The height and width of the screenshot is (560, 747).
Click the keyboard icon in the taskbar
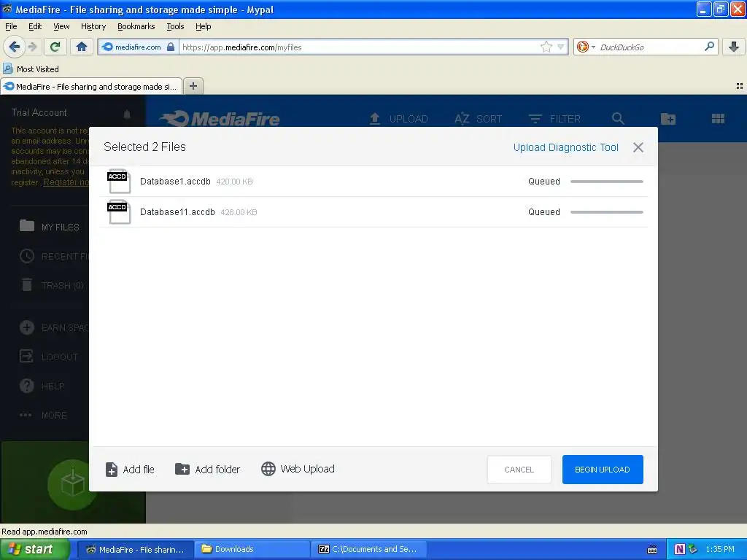pyautogui.click(x=652, y=550)
